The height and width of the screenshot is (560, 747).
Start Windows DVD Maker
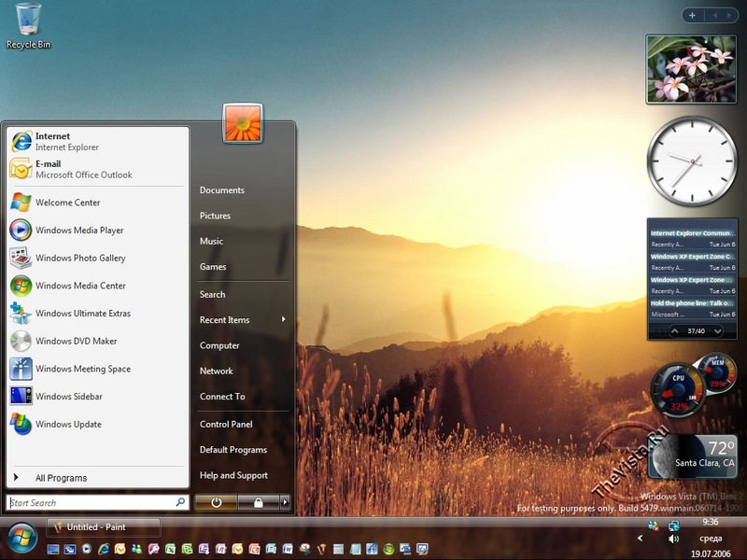click(x=76, y=342)
